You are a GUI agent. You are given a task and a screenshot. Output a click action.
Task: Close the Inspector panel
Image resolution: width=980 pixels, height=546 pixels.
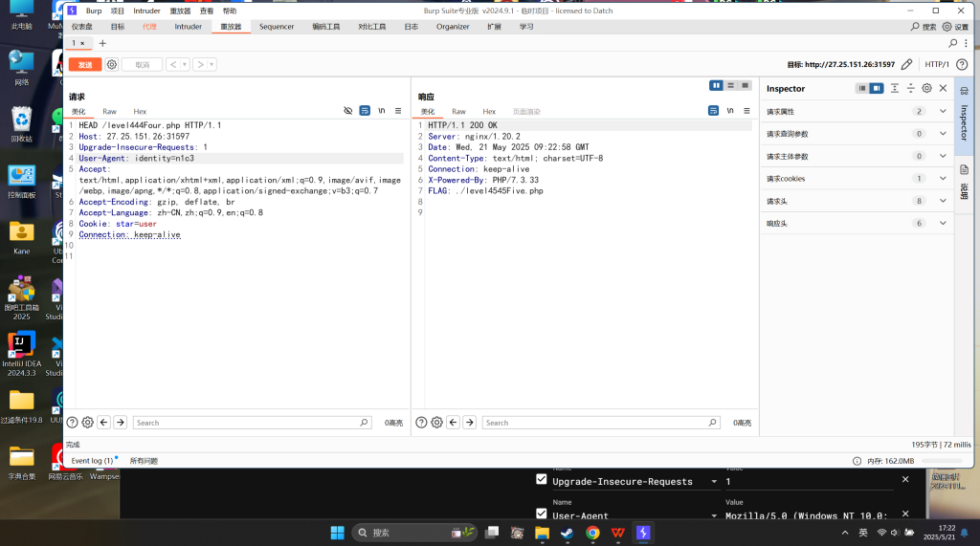pyautogui.click(x=943, y=89)
